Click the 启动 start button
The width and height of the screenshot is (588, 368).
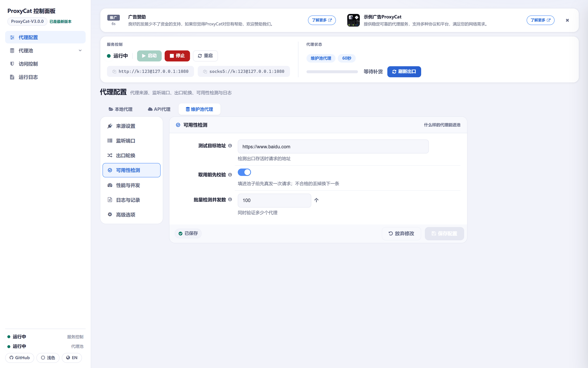pos(149,56)
